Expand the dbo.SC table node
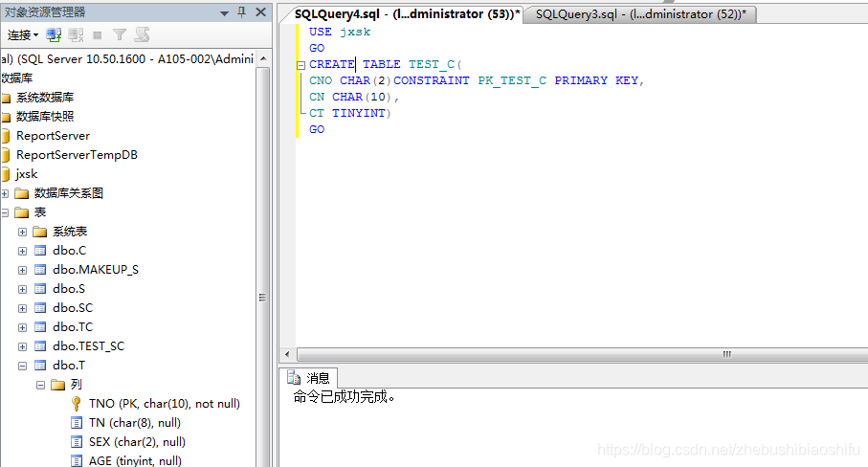Screen dimensions: 868x467 coord(22,308)
